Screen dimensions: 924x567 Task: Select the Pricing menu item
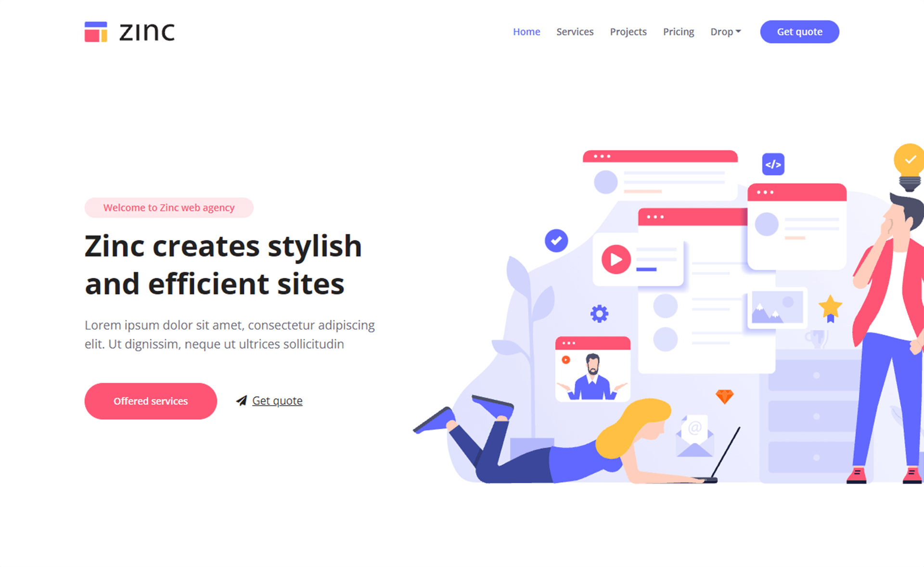tap(679, 31)
